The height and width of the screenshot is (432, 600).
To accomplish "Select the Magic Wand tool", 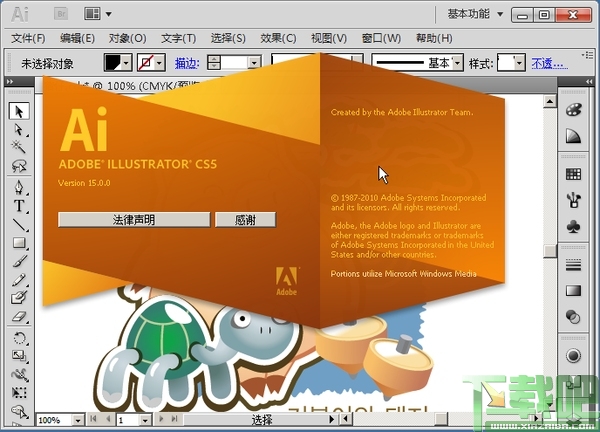I will pyautogui.click(x=19, y=146).
